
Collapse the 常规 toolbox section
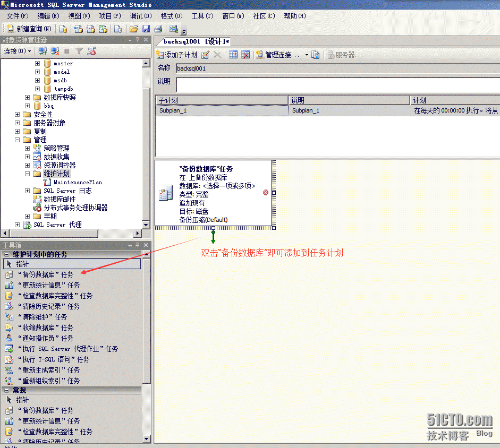tap(7, 390)
